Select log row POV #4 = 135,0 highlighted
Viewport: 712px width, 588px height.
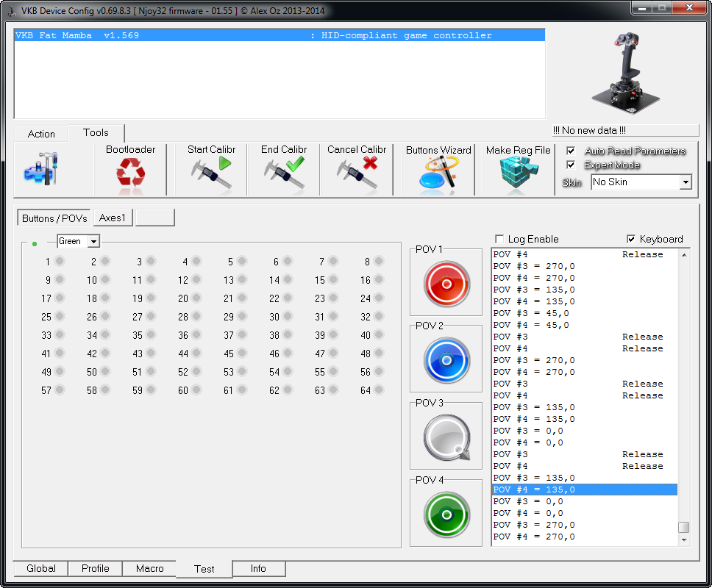click(585, 490)
